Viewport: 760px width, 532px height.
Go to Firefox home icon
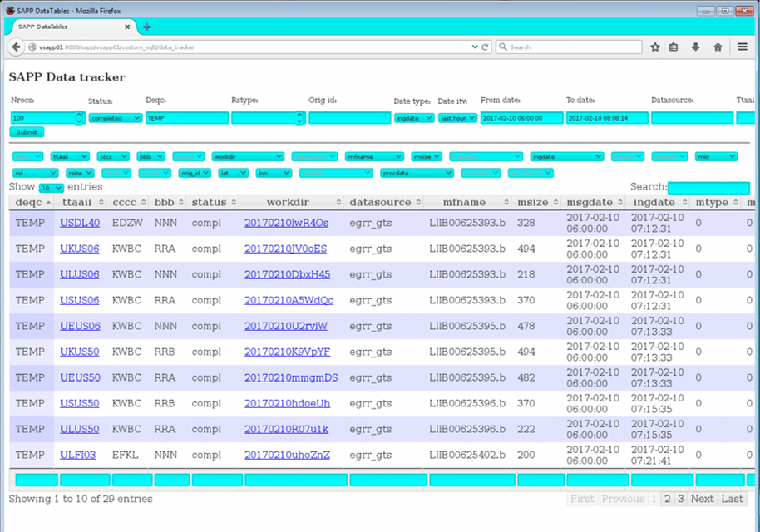tap(718, 47)
